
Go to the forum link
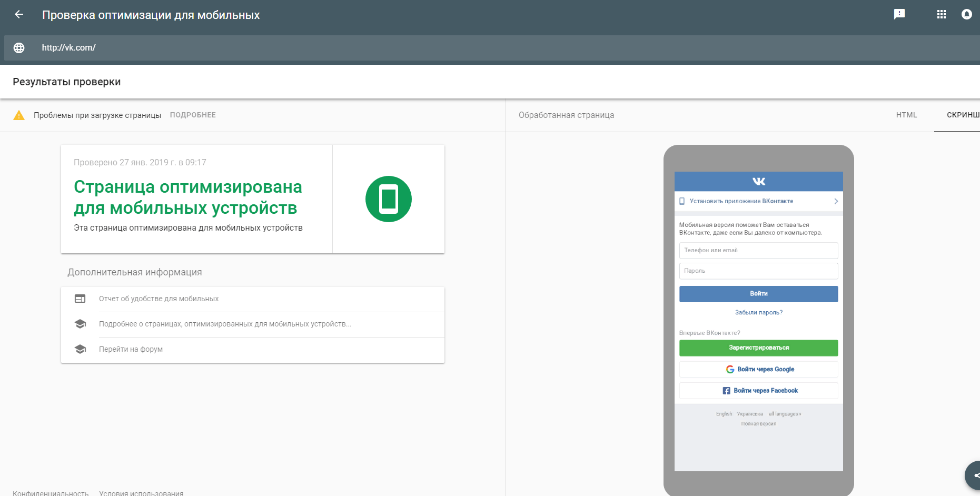131,349
